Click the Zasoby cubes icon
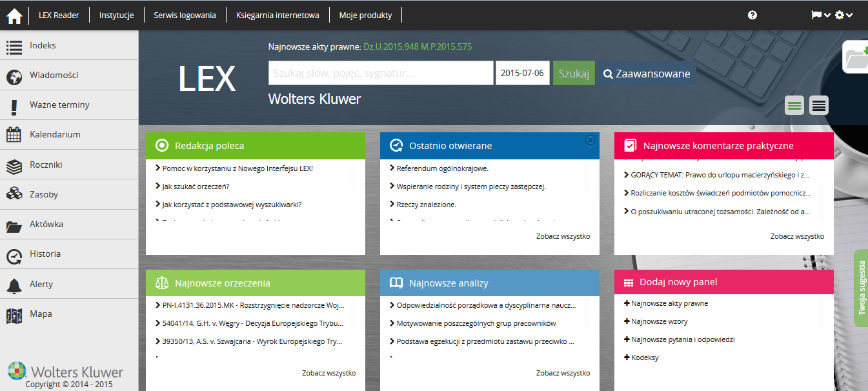The width and height of the screenshot is (868, 391). 14,195
